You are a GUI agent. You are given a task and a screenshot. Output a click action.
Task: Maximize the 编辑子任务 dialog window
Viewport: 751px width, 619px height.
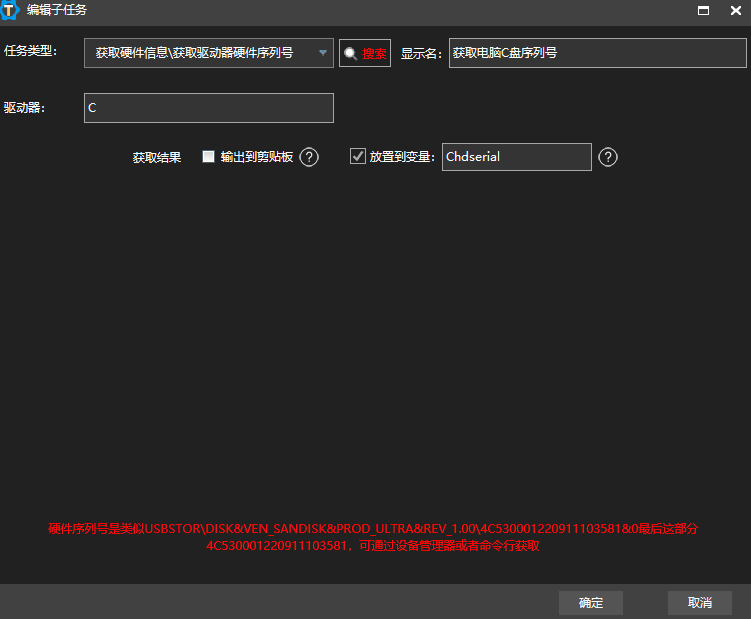tap(703, 11)
